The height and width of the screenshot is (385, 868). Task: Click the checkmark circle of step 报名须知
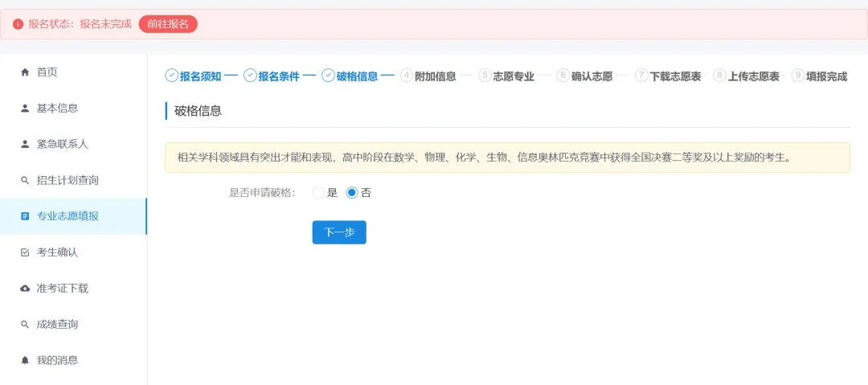point(172,76)
